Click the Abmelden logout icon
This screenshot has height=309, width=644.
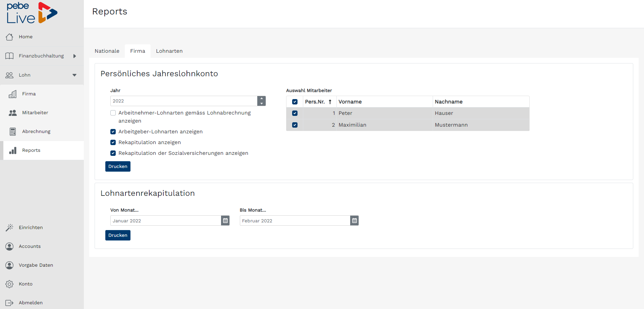point(9,303)
